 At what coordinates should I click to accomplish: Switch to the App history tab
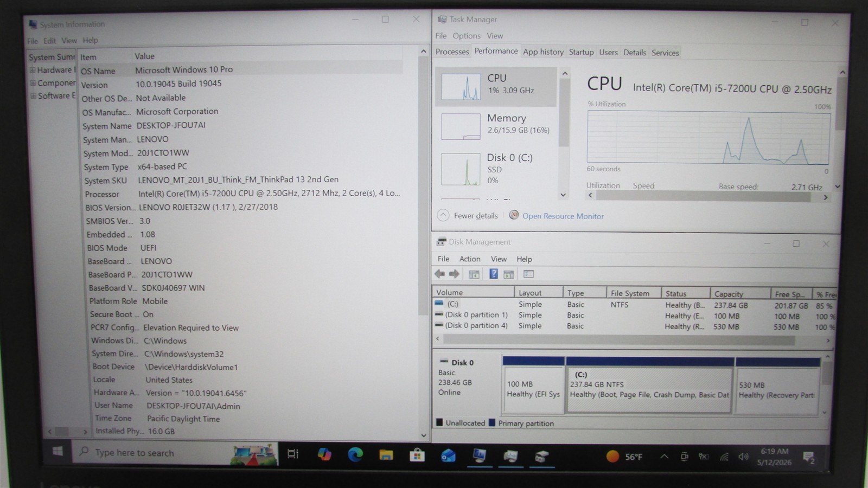pyautogui.click(x=543, y=52)
